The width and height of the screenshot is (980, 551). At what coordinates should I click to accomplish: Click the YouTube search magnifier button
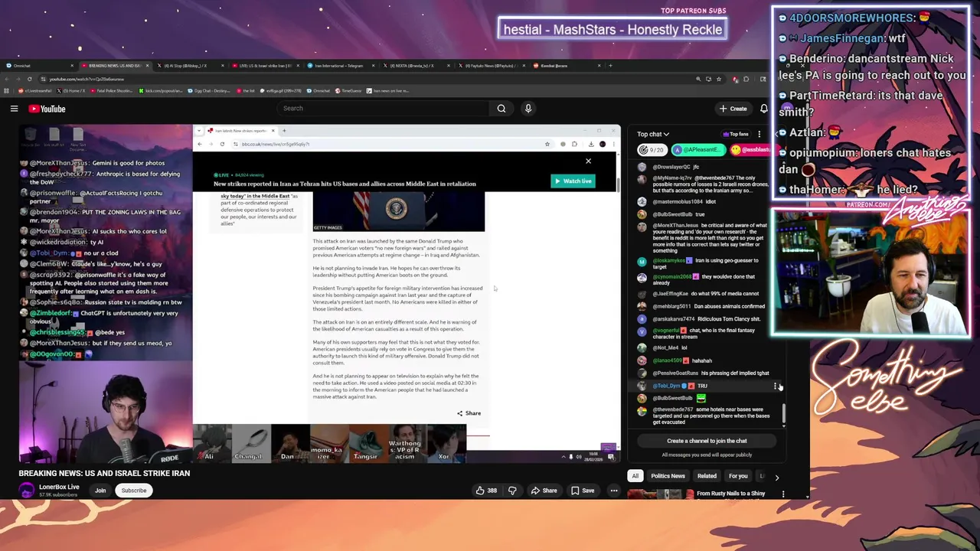501,109
